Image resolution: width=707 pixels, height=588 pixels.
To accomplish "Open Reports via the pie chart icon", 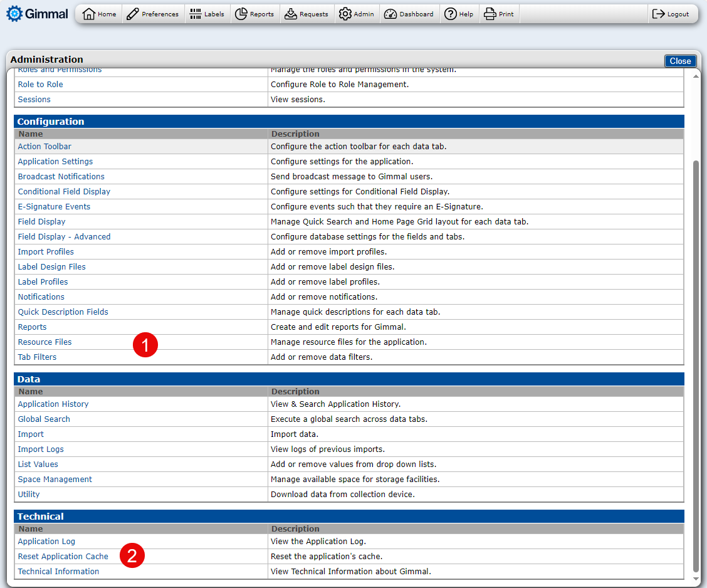I will pyautogui.click(x=241, y=14).
